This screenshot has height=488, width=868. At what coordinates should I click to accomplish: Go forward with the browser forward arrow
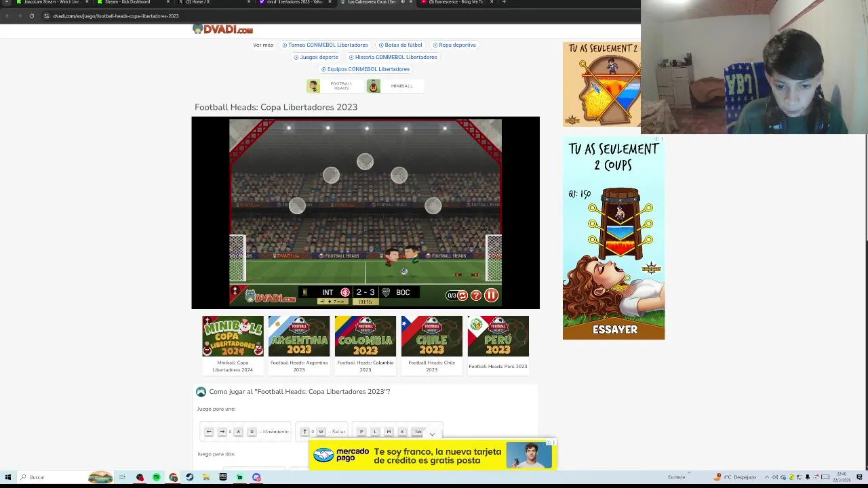[19, 16]
